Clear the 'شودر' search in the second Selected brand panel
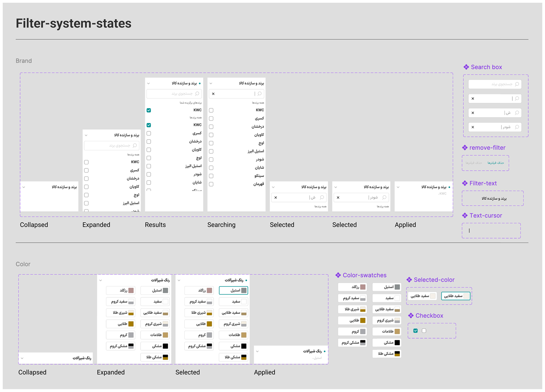This screenshot has height=392, width=545. click(338, 197)
